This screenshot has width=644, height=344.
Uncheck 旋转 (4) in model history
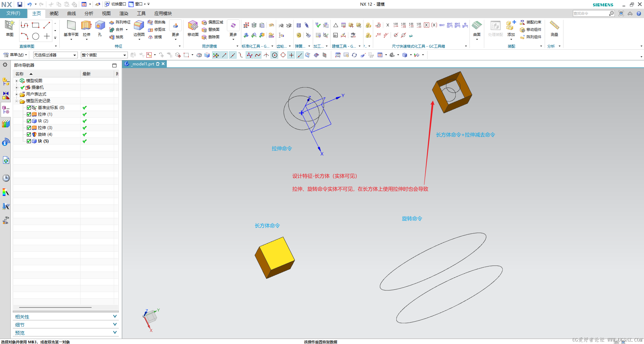tap(29, 134)
